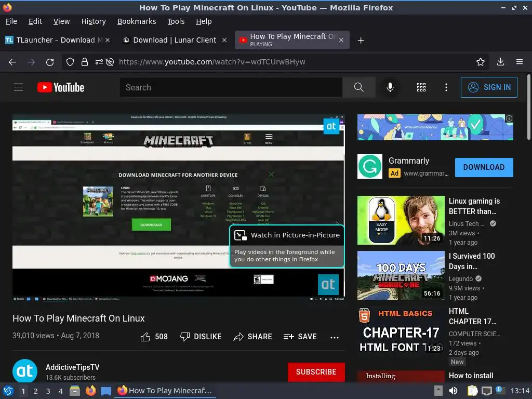Image resolution: width=532 pixels, height=399 pixels.
Task: Search with voice using microphone icon
Action: pyautogui.click(x=390, y=87)
